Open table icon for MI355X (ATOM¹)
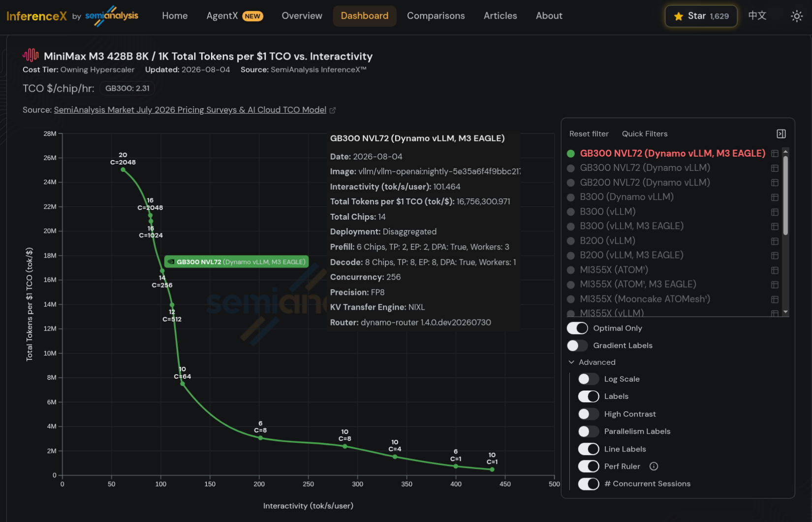This screenshot has width=812, height=522. [775, 270]
